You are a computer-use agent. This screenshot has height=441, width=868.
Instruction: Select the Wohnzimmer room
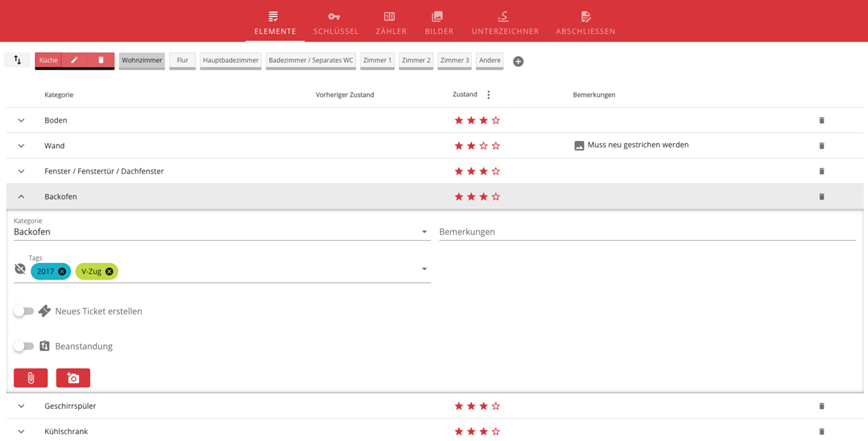142,60
